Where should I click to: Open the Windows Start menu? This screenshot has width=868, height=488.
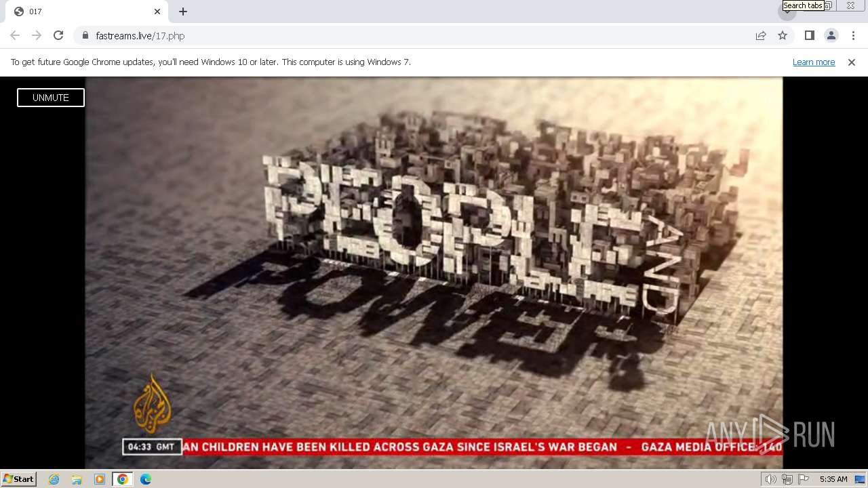[18, 479]
